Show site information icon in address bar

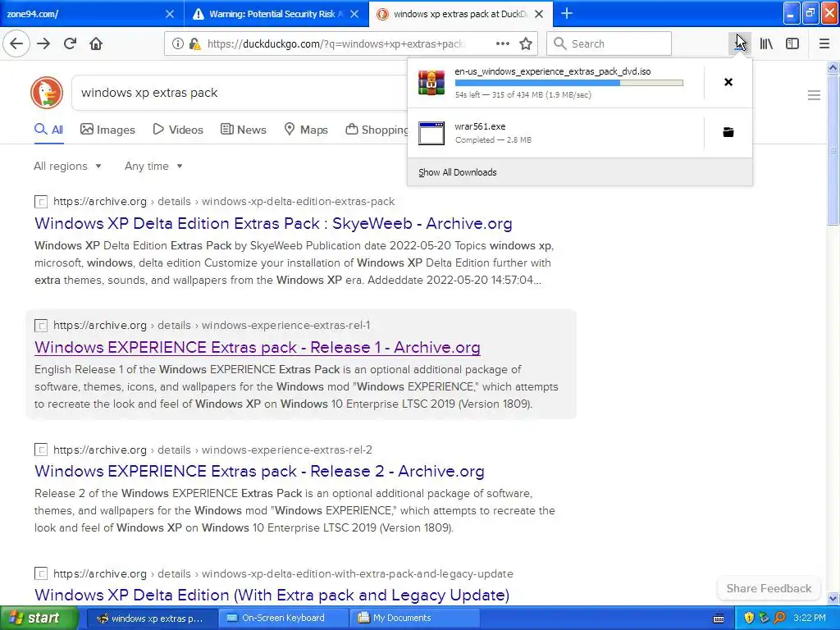(x=177, y=43)
